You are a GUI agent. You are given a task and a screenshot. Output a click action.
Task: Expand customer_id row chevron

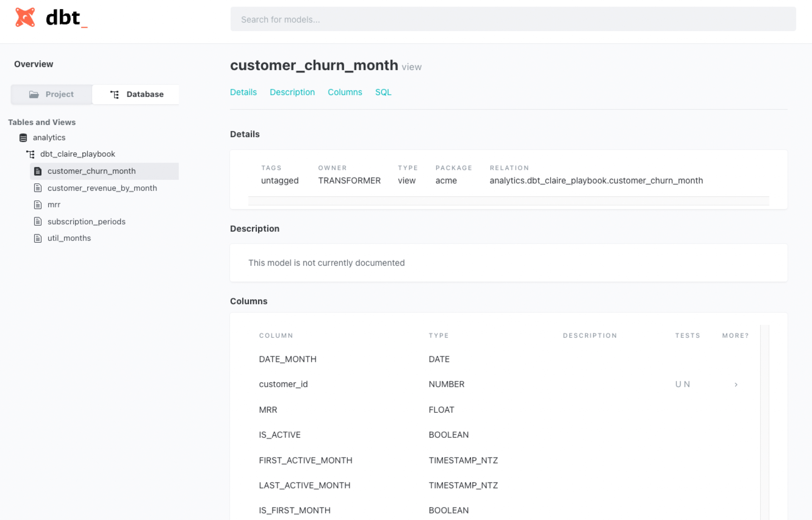(736, 385)
